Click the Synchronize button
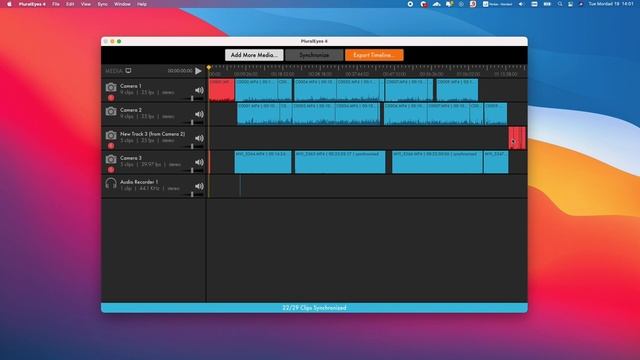The height and width of the screenshot is (360, 640). (x=314, y=55)
